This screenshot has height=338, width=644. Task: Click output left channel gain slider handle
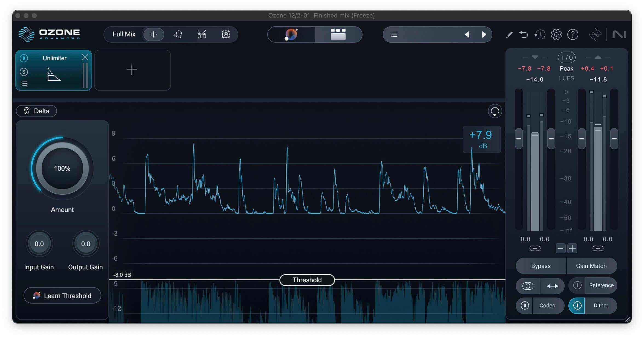(582, 139)
